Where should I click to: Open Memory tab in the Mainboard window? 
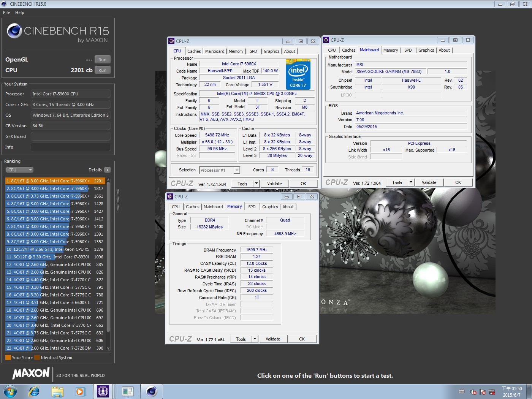pyautogui.click(x=391, y=50)
